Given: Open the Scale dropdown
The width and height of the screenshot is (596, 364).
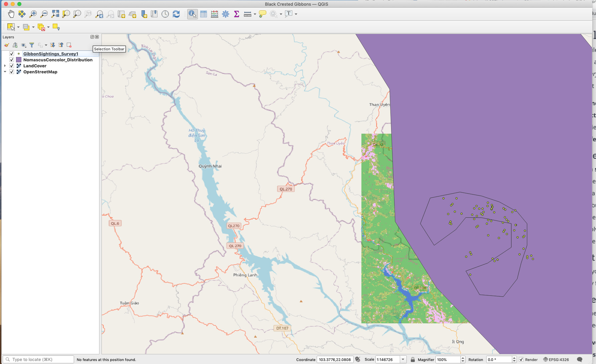Looking at the screenshot, I should tap(403, 360).
